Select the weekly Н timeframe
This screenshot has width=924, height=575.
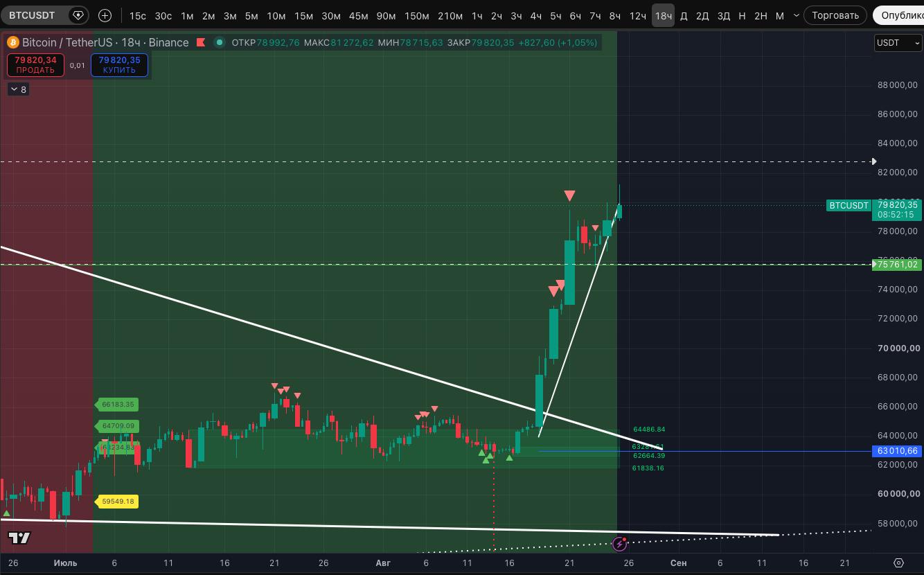click(x=742, y=15)
